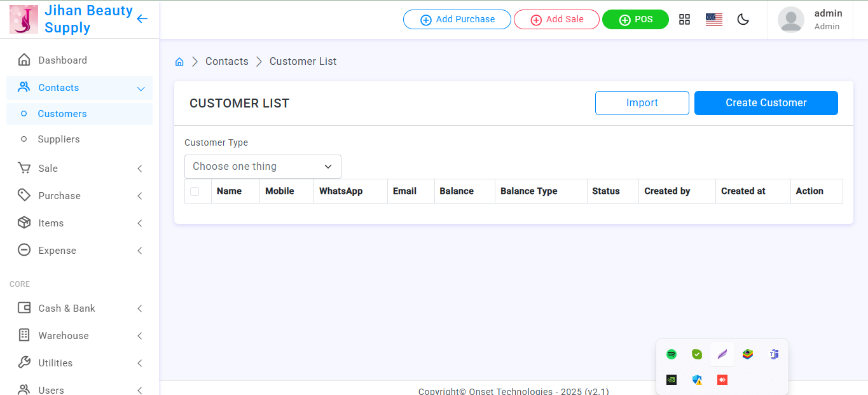Click the Create Customer button
Image resolution: width=868 pixels, height=395 pixels.
pos(766,103)
